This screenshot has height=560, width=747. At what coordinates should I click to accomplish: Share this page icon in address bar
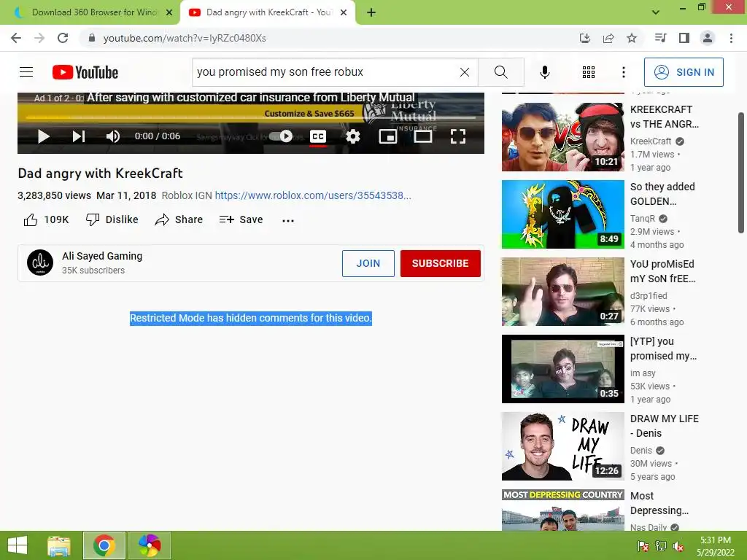tap(608, 38)
